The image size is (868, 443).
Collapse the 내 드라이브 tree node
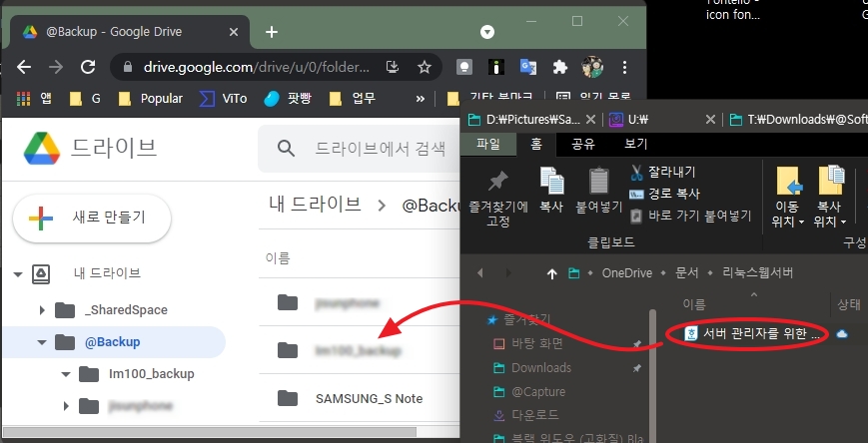click(18, 274)
